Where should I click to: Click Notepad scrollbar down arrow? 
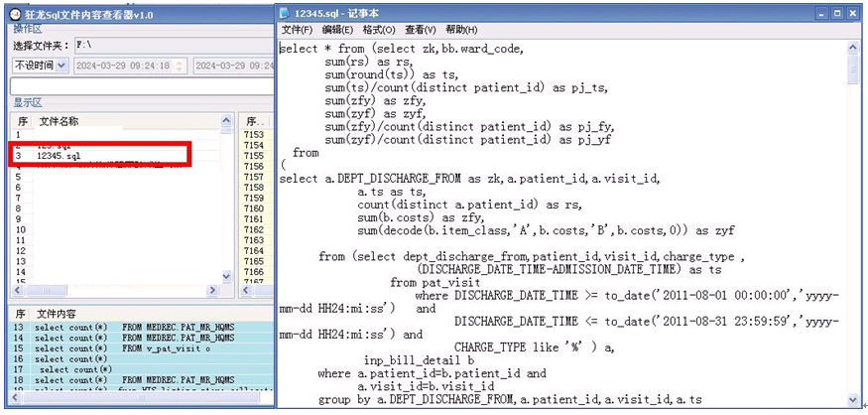pyautogui.click(x=853, y=400)
